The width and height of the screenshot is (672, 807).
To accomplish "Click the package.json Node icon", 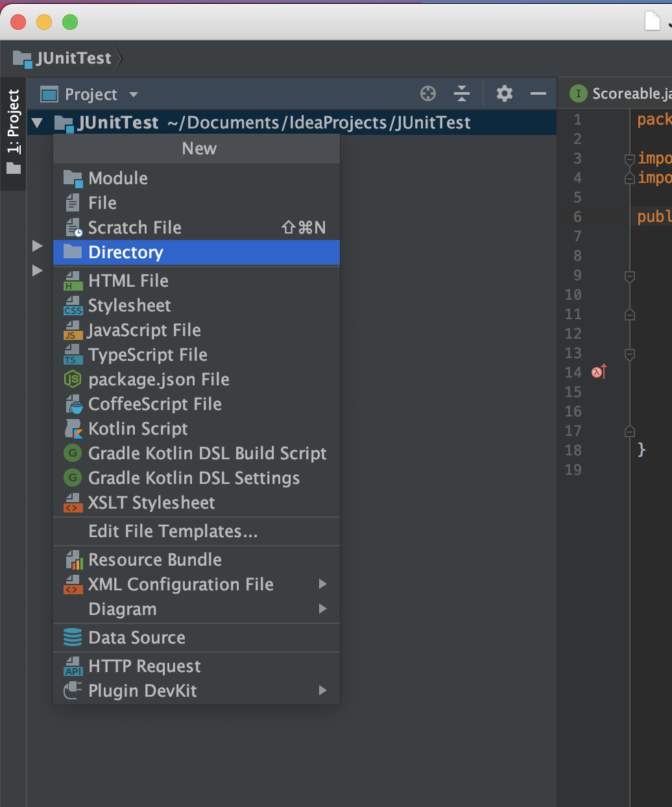I will tap(73, 379).
